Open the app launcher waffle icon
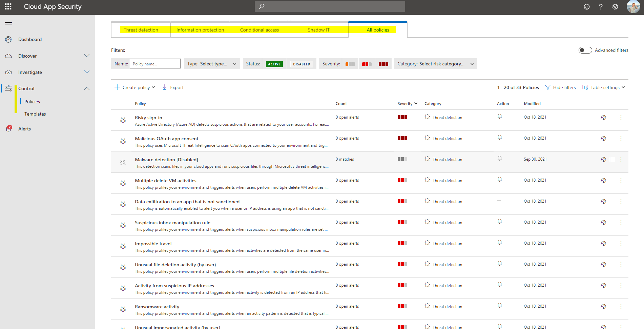644x329 pixels. coord(8,7)
